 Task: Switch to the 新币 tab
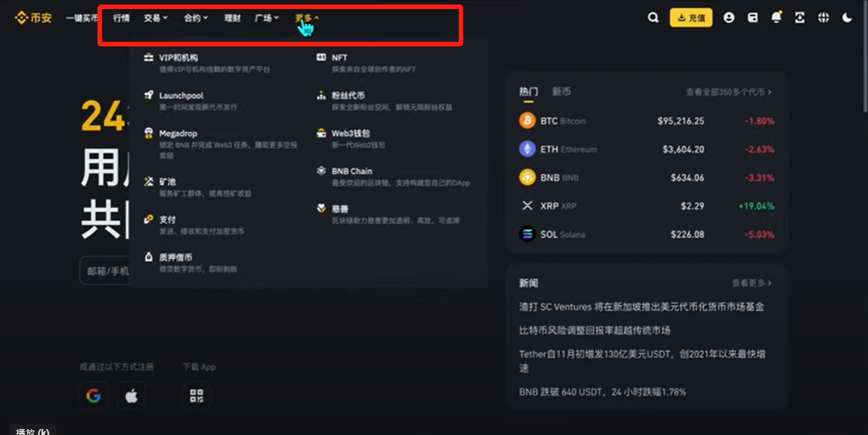pyautogui.click(x=561, y=92)
